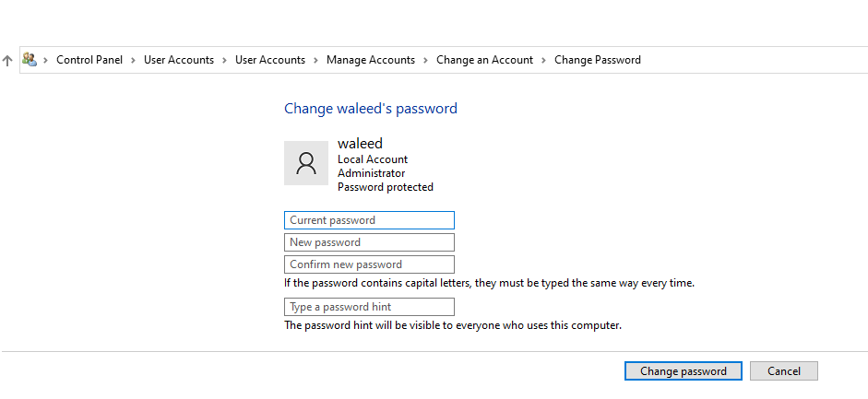Image resolution: width=868 pixels, height=399 pixels.
Task: Select the Confirm new password field
Action: [369, 264]
